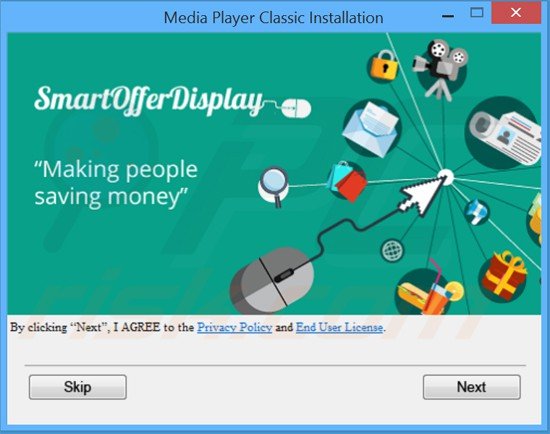550x434 pixels.
Task: Click the red gift box icon
Action: pyautogui.click(x=503, y=276)
